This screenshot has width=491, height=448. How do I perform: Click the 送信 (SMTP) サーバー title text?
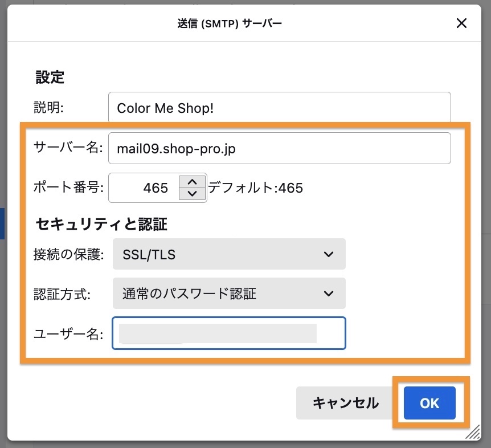[x=230, y=23]
